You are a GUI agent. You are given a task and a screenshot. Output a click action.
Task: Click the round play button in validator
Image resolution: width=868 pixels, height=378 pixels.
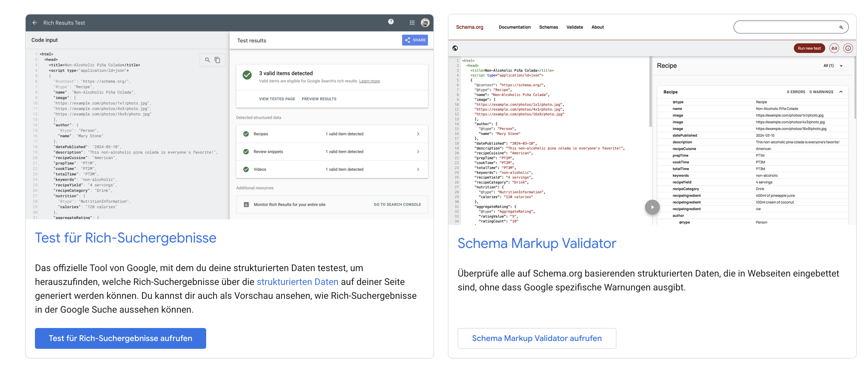click(652, 207)
